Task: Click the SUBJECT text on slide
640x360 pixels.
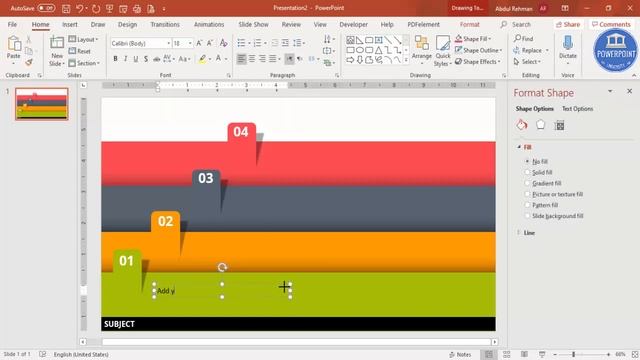Action: 119,324
